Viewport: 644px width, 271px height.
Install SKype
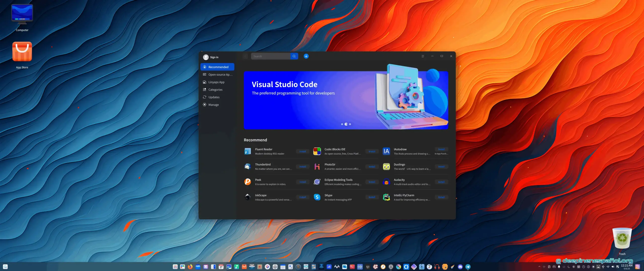(372, 197)
